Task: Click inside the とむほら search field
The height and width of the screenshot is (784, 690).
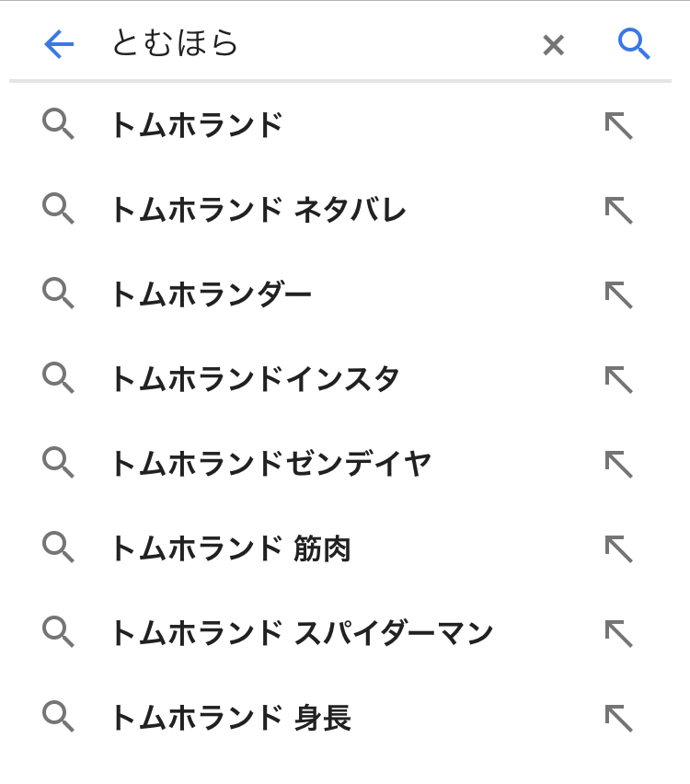Action: (x=313, y=44)
